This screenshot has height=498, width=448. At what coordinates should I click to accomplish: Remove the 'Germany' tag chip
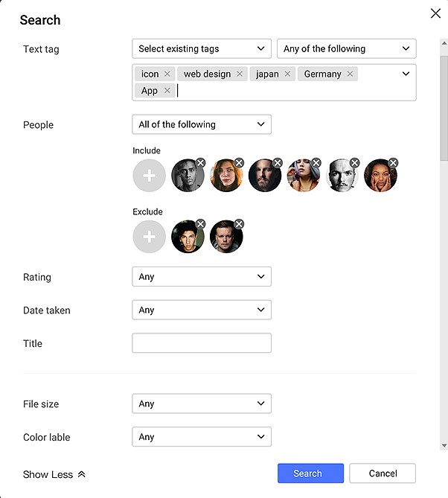click(350, 74)
